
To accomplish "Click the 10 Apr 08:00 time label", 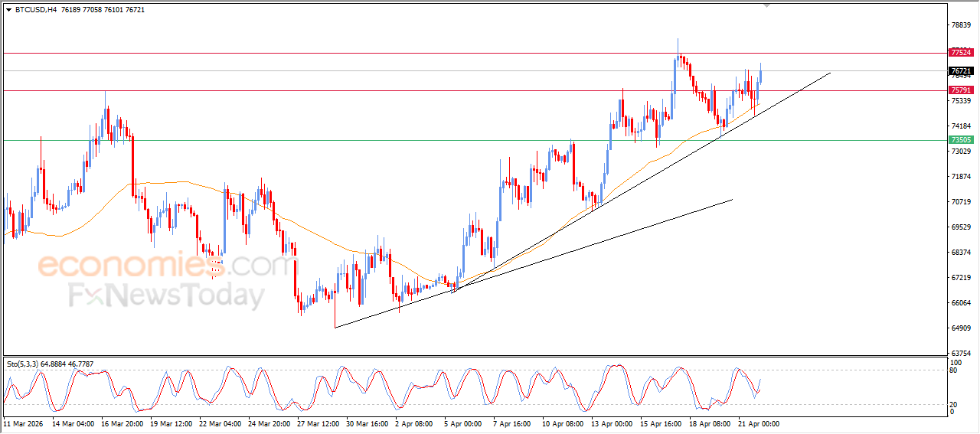I will (564, 423).
